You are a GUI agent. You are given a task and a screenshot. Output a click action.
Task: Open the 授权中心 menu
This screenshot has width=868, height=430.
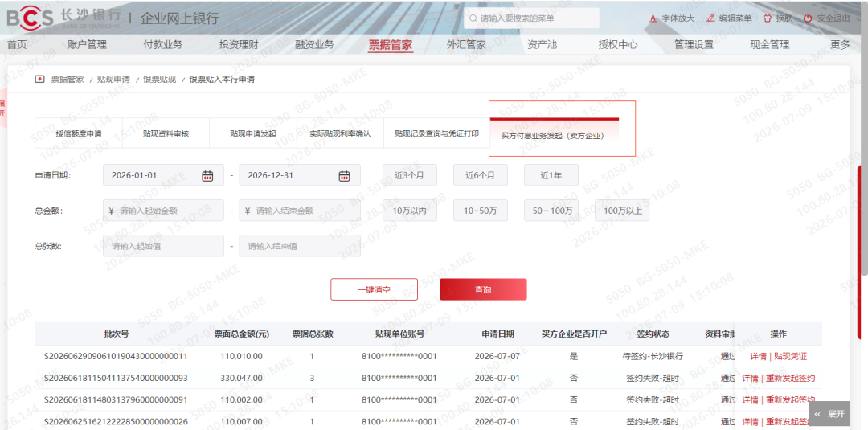coord(618,45)
